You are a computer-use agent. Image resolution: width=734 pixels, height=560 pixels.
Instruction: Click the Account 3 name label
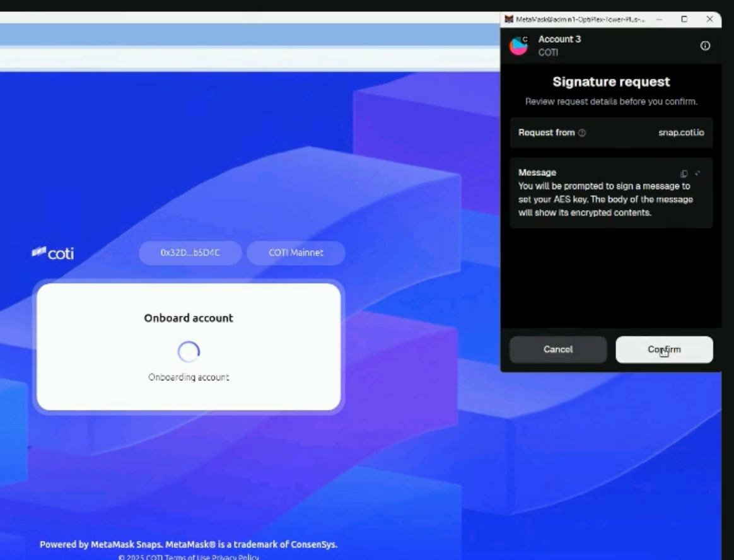[559, 40]
